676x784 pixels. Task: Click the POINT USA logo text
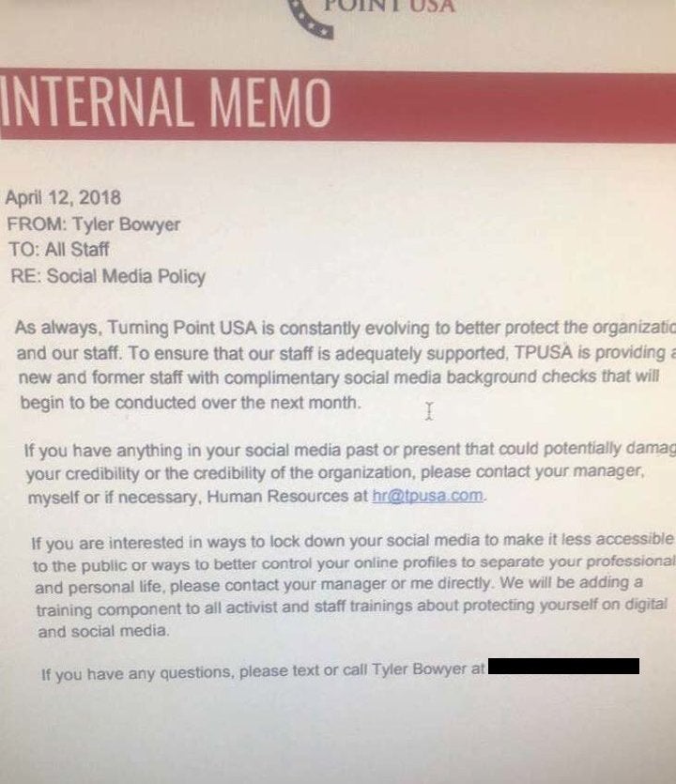389,6
